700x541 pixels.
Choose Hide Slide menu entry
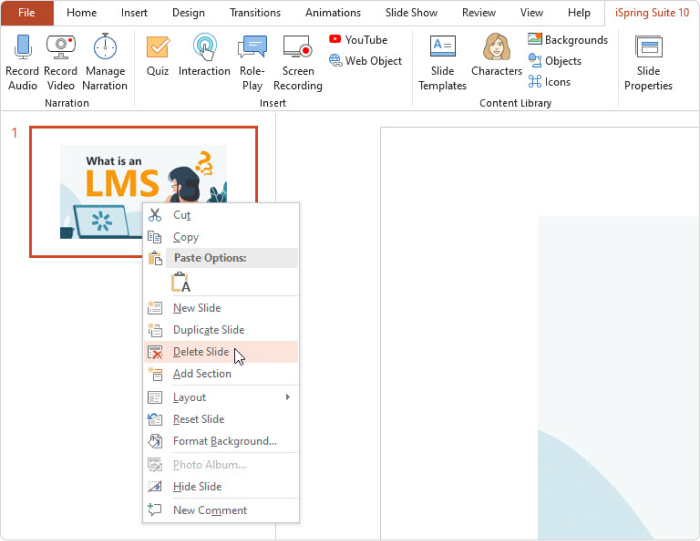pyautogui.click(x=221, y=487)
